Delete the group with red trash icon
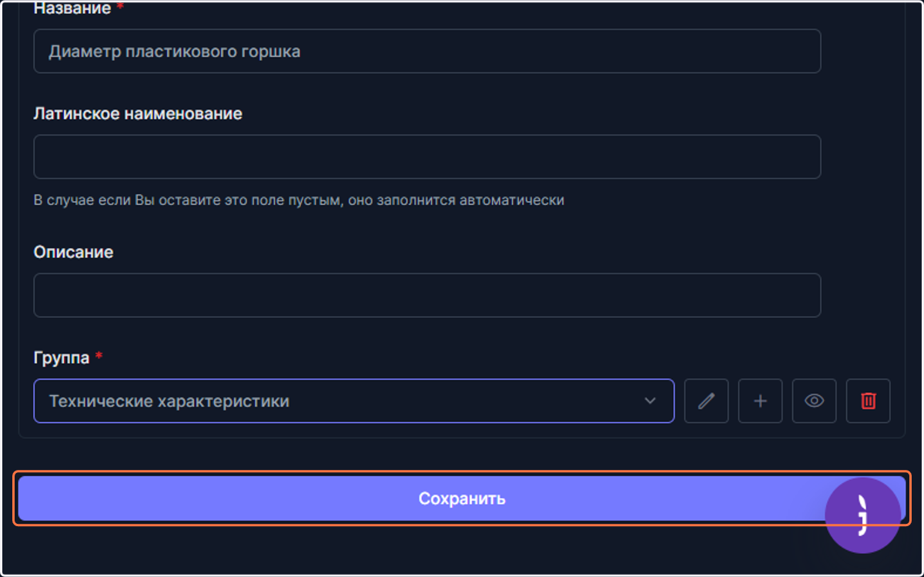This screenshot has height=577, width=924. [x=868, y=401]
